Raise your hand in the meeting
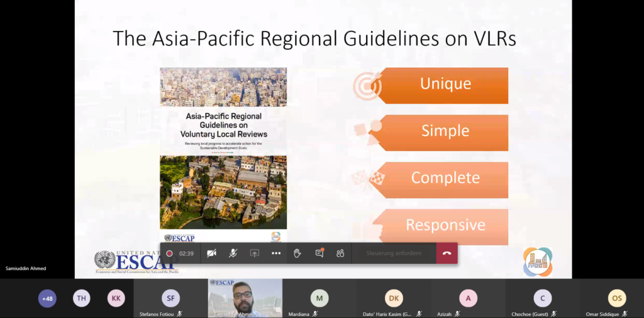This screenshot has height=318, width=644. pyautogui.click(x=297, y=253)
